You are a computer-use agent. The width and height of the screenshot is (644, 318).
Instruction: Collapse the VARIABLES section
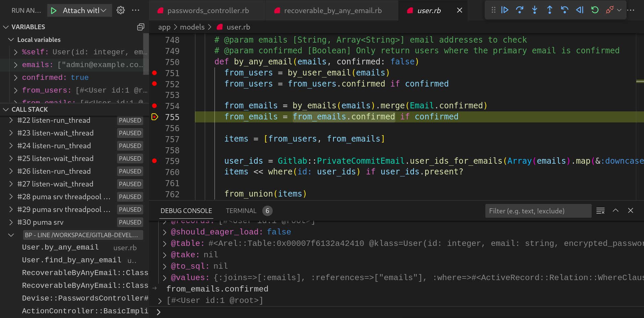tap(6, 27)
